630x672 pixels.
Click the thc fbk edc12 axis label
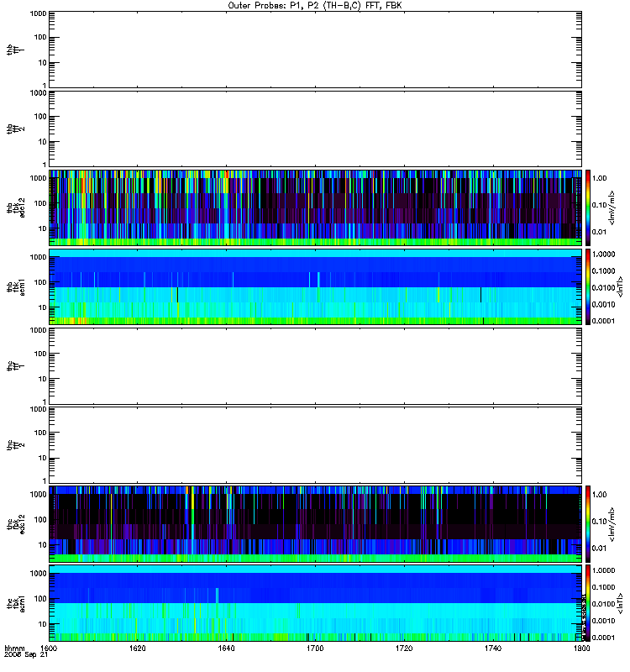15,524
